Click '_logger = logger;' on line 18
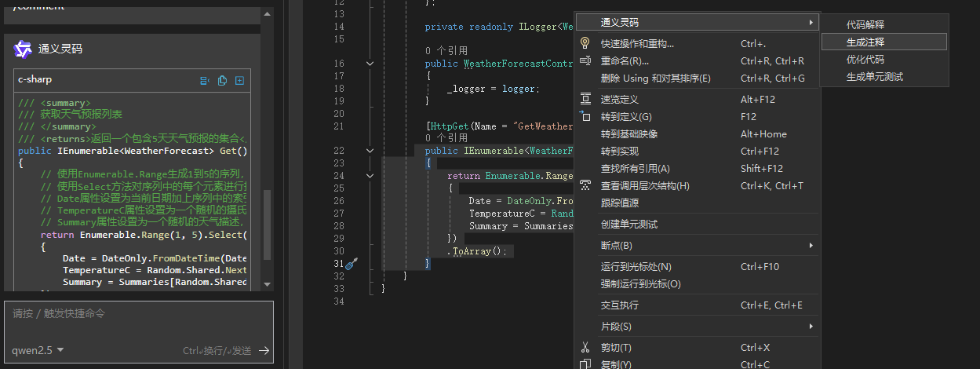Image resolution: width=980 pixels, height=369 pixels. pyautogui.click(x=494, y=89)
